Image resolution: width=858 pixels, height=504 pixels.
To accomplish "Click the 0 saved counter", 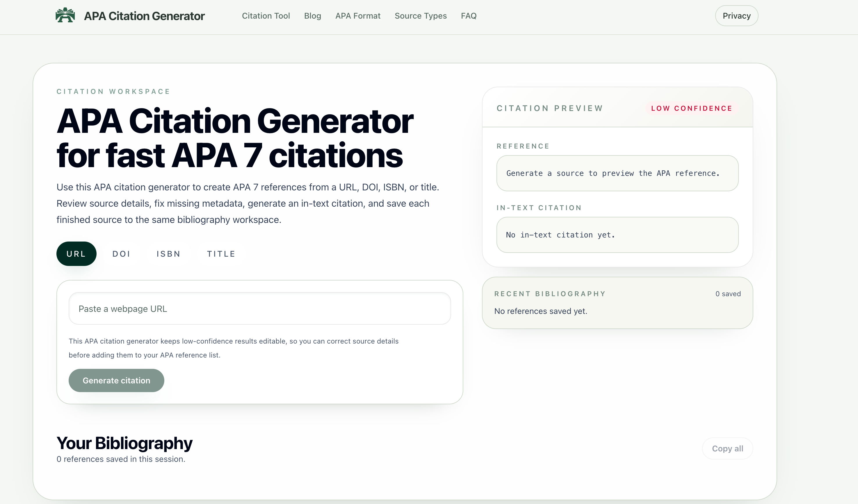I will click(x=728, y=294).
